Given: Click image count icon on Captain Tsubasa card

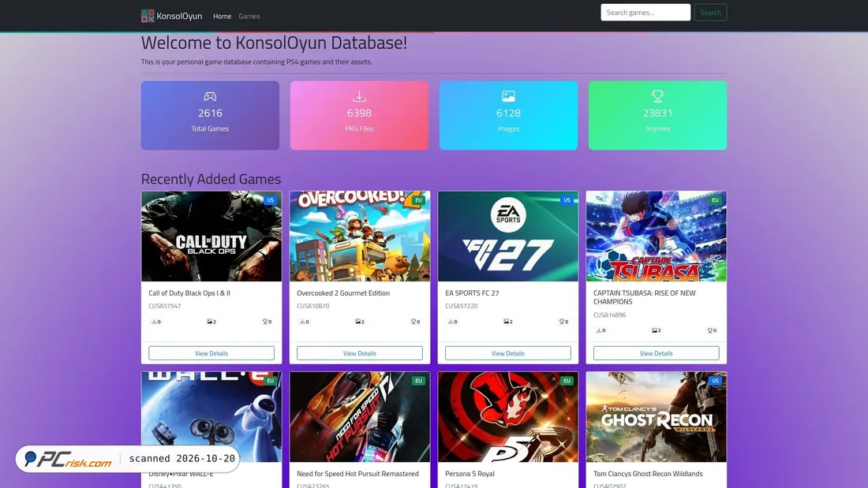Looking at the screenshot, I should 655,330.
